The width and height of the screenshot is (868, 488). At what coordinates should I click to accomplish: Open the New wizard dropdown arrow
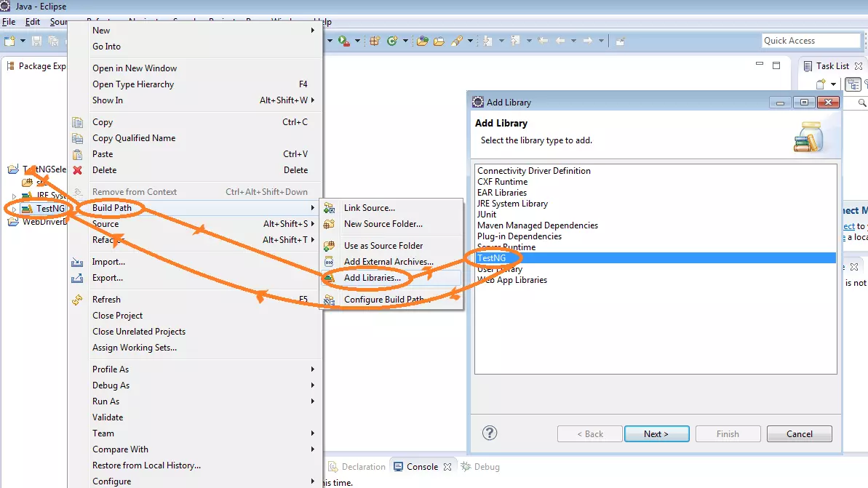pyautogui.click(x=23, y=41)
